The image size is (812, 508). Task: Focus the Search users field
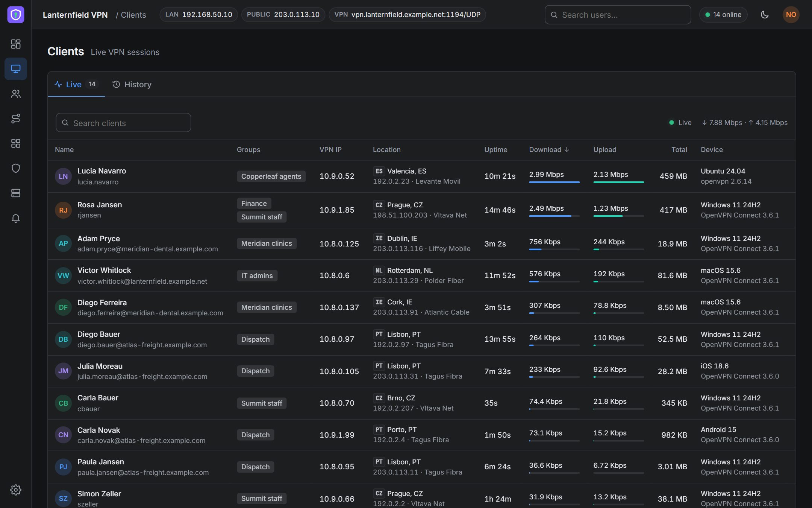pyautogui.click(x=618, y=15)
